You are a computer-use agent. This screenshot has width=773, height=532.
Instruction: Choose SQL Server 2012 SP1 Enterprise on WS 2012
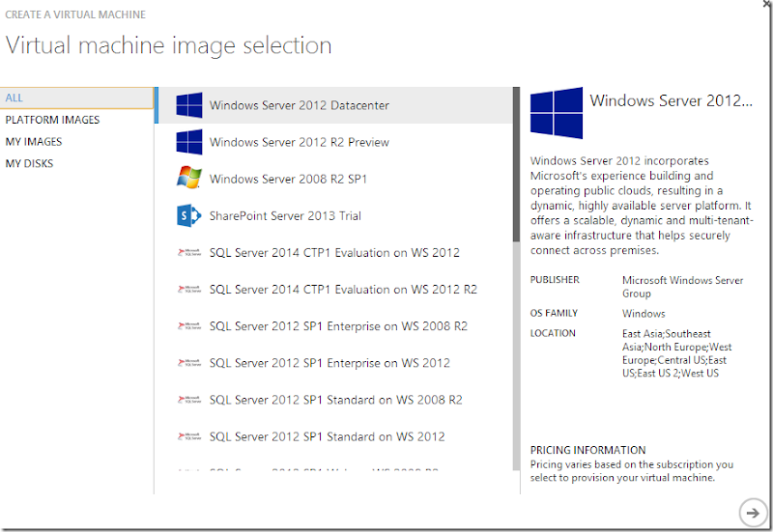pyautogui.click(x=329, y=363)
